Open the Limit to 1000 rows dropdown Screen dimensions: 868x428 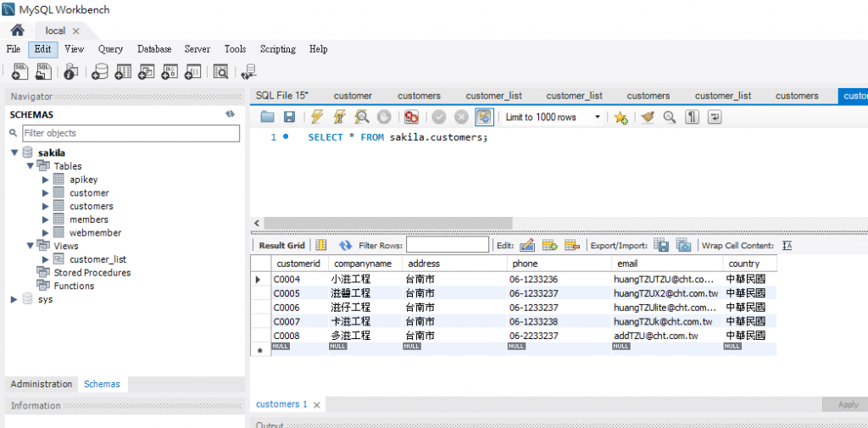pos(552,117)
